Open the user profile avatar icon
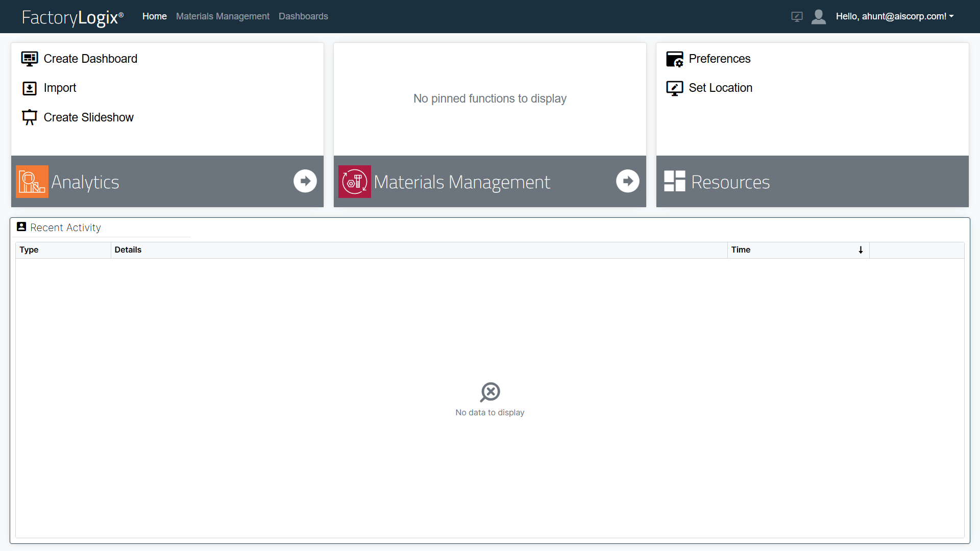980x551 pixels. 819,16
